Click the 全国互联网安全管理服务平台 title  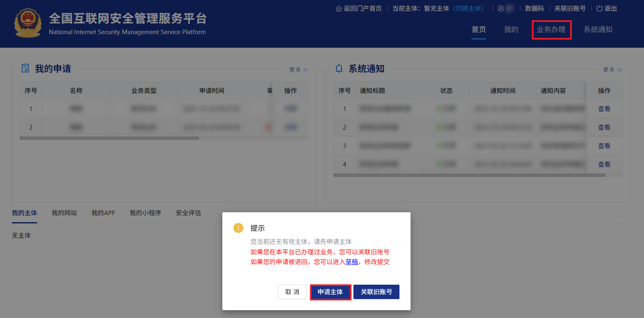128,18
